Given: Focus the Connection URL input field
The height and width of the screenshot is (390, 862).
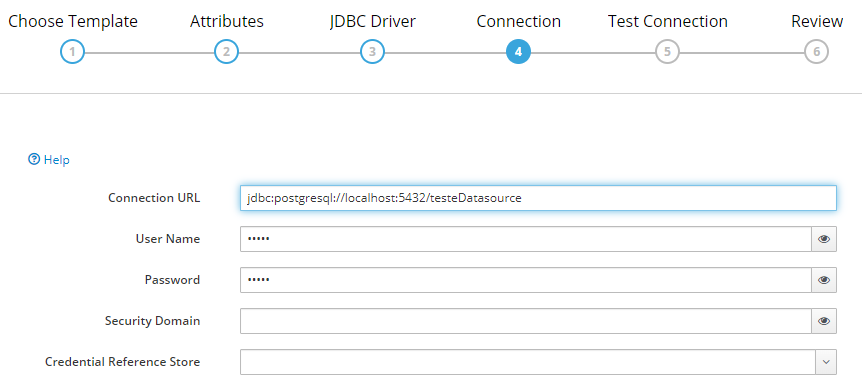Looking at the screenshot, I should pyautogui.click(x=538, y=198).
